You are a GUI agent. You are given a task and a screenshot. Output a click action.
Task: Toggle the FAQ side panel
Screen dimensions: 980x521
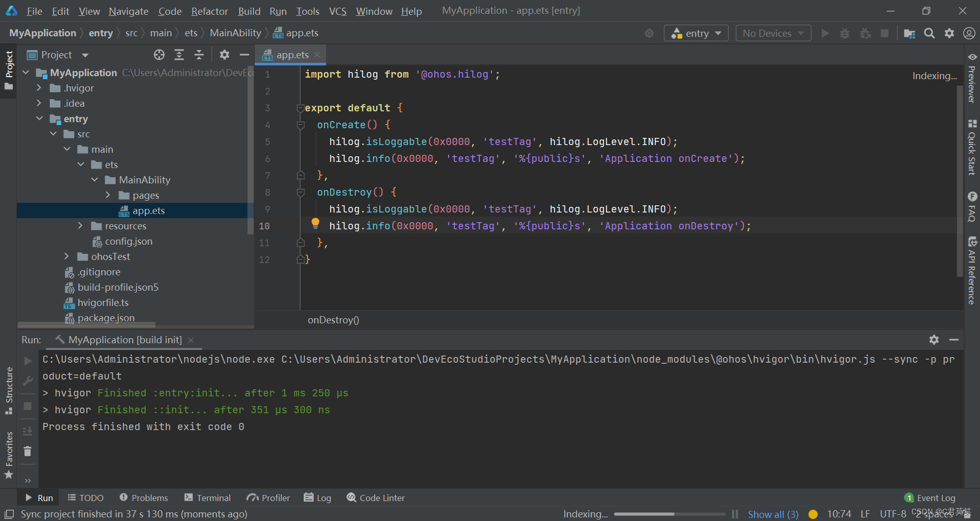972,206
